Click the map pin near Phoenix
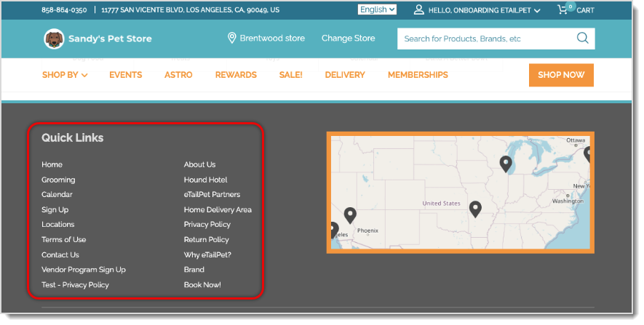Viewport: 644px width, 325px height. pos(350,215)
